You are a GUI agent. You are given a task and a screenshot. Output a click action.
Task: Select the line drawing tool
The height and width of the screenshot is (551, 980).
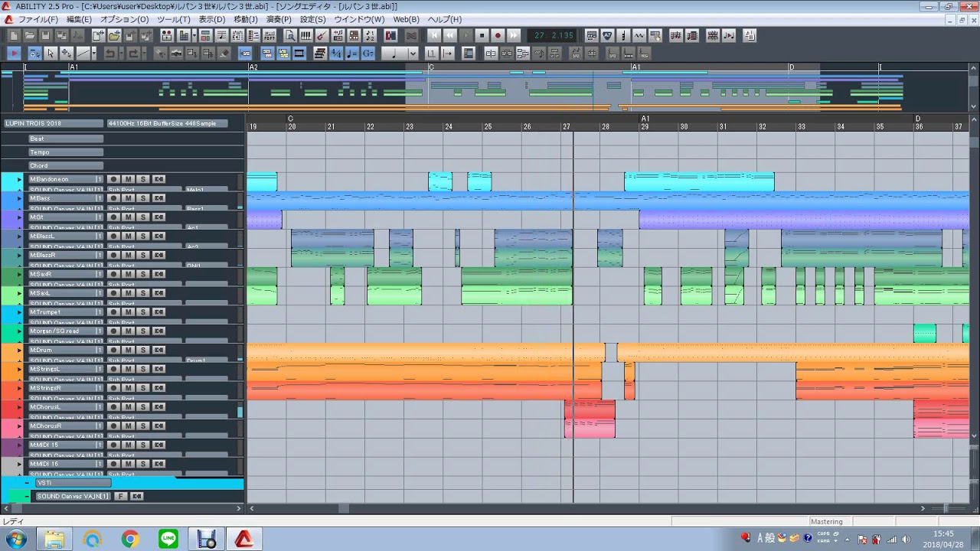pyautogui.click(x=82, y=53)
